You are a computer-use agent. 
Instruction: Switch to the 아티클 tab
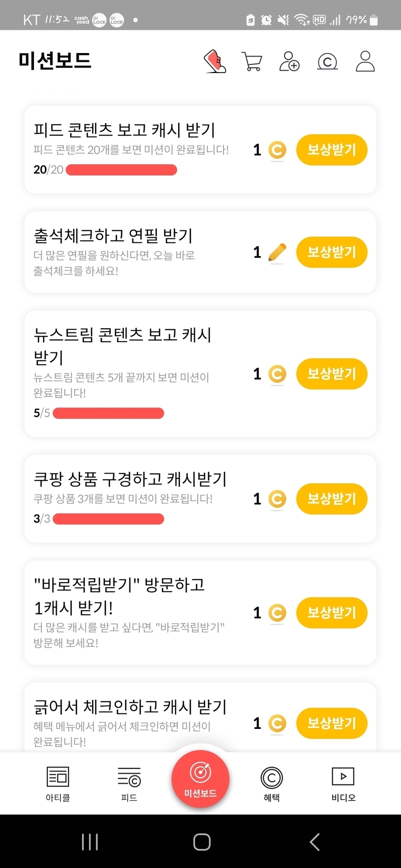point(58,783)
